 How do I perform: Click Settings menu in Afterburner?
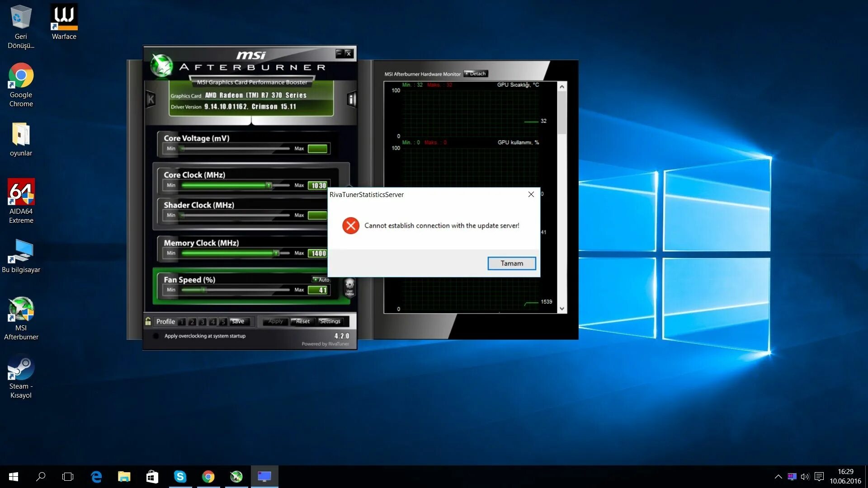click(x=330, y=321)
